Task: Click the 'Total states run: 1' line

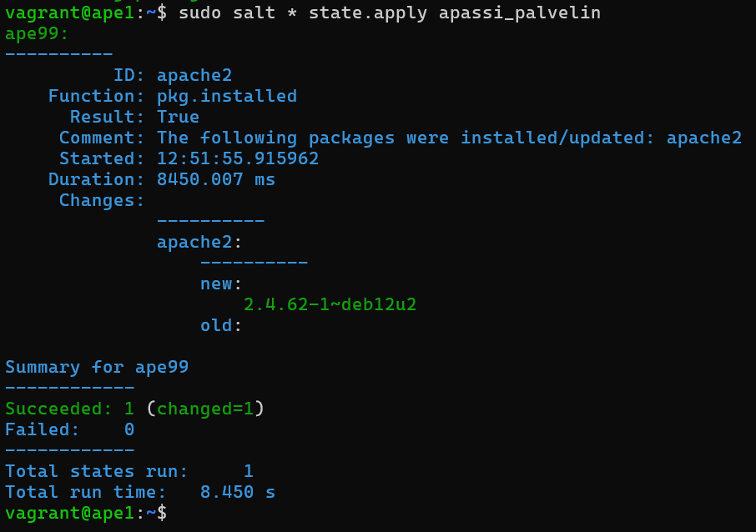Action: (x=129, y=471)
